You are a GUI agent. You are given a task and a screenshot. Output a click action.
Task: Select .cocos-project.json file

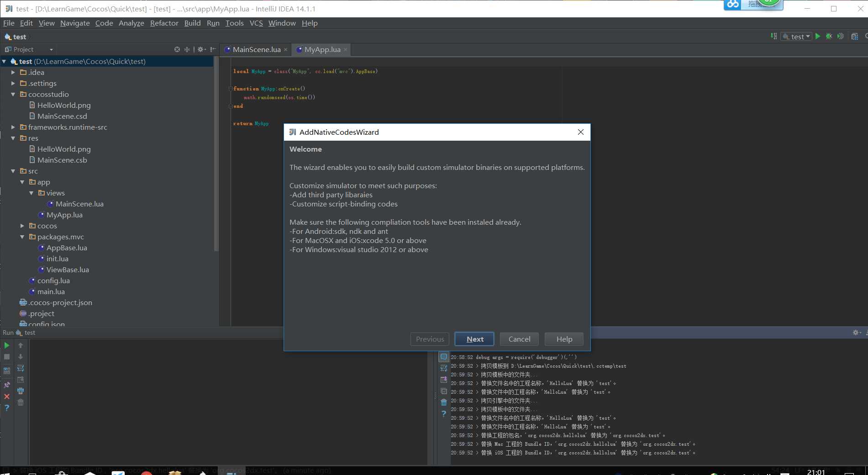point(60,302)
